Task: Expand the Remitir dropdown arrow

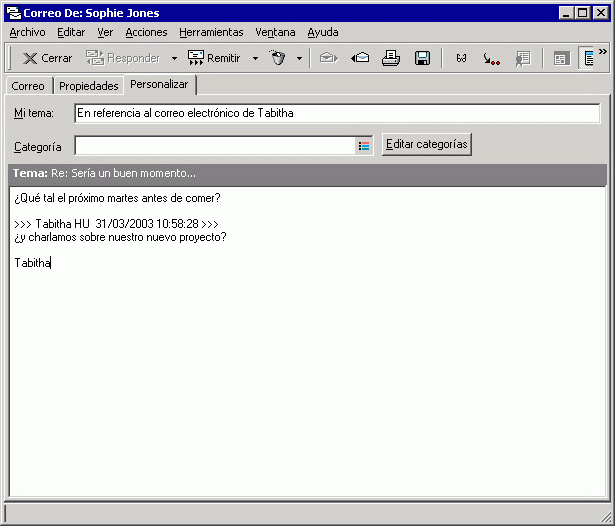Action: [255, 58]
